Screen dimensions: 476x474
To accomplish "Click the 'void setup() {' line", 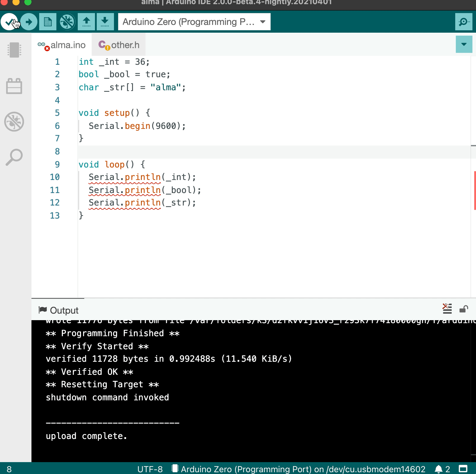I will click(115, 113).
